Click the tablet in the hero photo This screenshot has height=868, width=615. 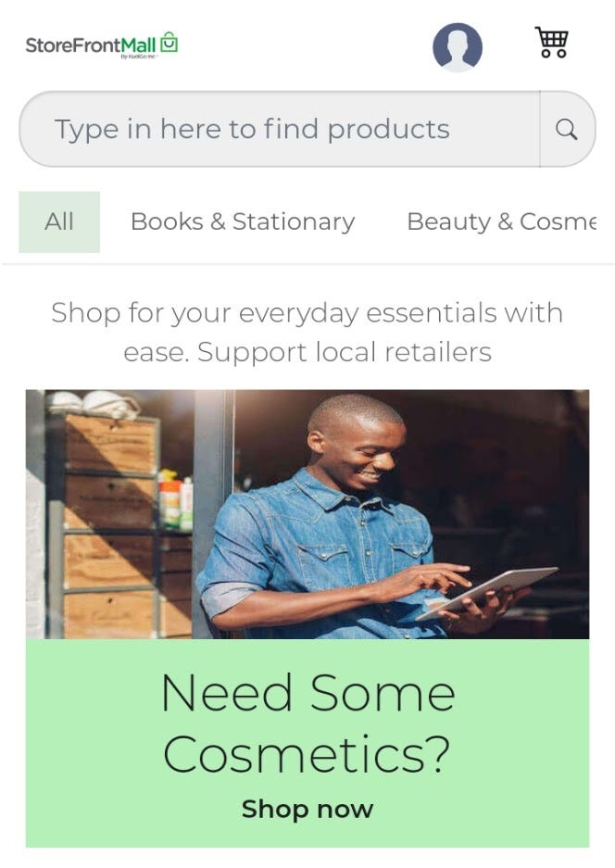487,592
